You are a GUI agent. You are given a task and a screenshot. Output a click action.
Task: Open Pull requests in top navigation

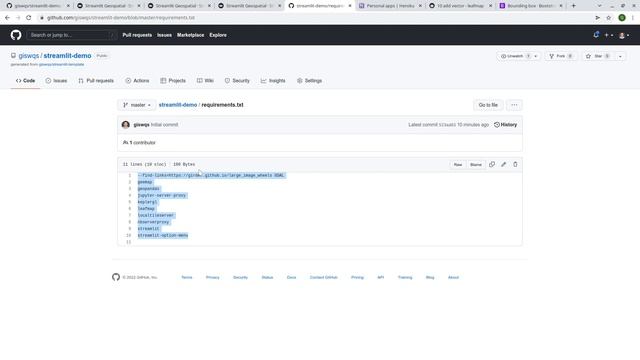[137, 35]
